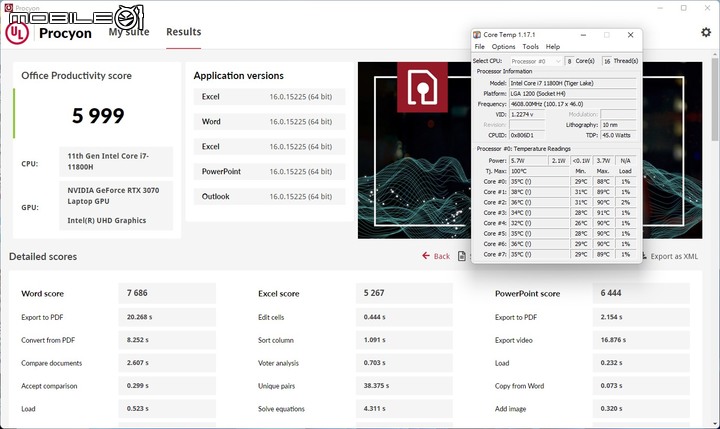Open Procyon settings gear icon
Screen dimensions: 720x429
pos(706,32)
